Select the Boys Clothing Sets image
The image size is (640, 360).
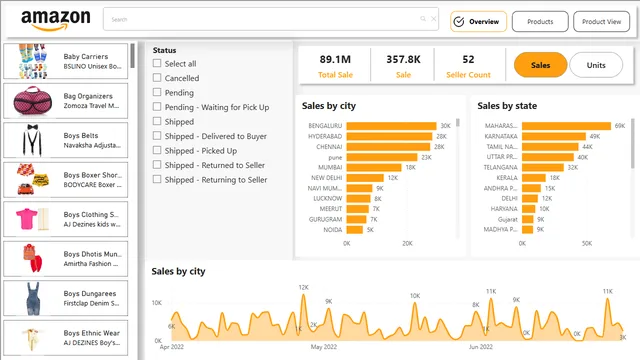tap(33, 219)
